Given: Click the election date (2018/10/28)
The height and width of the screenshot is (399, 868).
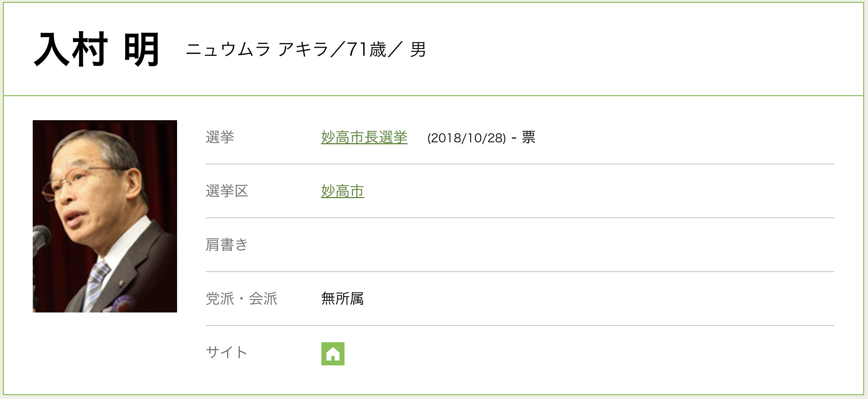Looking at the screenshot, I should click(x=466, y=138).
